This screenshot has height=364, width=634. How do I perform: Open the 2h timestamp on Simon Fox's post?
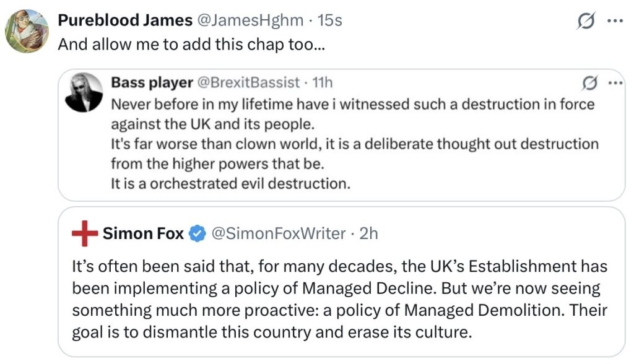tap(368, 233)
